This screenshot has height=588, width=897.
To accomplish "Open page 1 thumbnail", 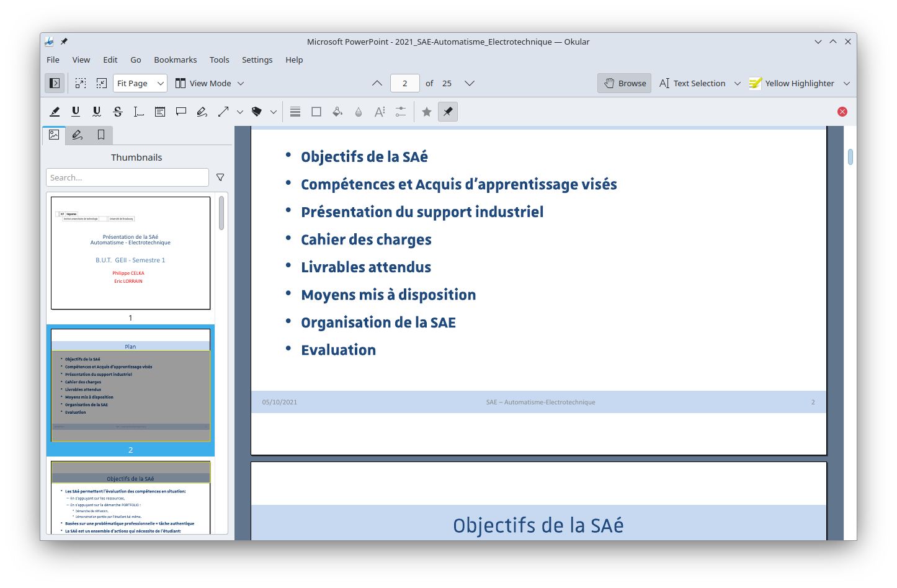I will click(x=130, y=253).
